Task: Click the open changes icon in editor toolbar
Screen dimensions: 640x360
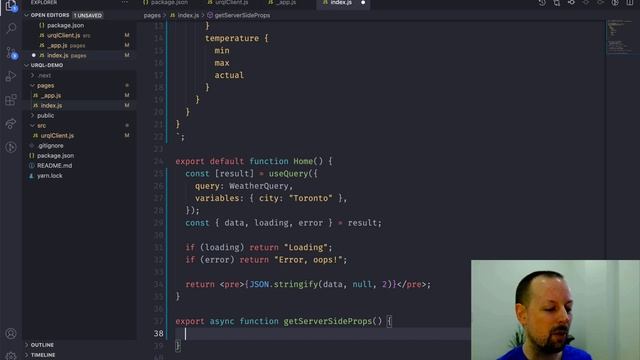Action: 557,3
